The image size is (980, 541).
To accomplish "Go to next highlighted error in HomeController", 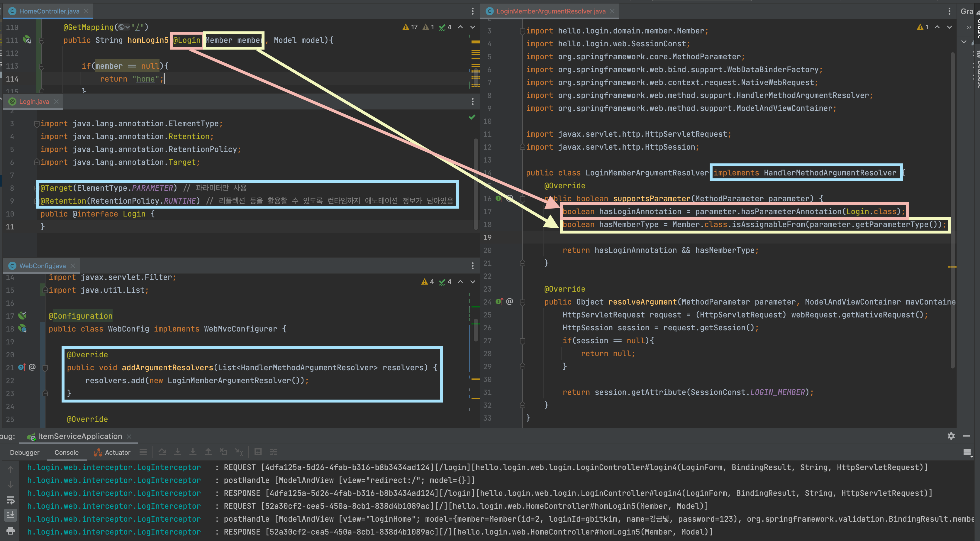I will [x=472, y=27].
